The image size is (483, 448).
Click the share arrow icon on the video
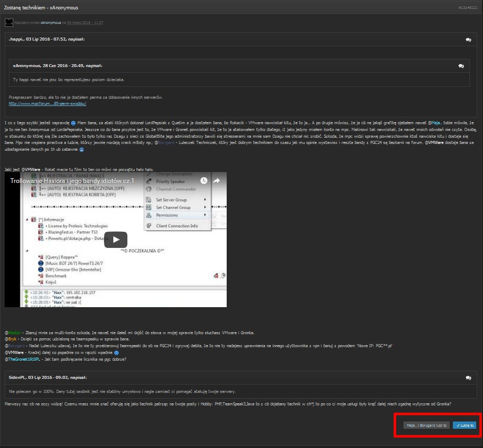217,181
